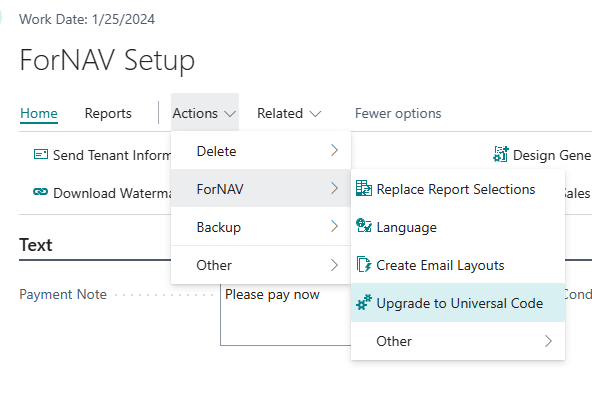Expand the ForNAV submenu arrow
Image resolution: width=592 pixels, height=401 pixels.
click(334, 188)
